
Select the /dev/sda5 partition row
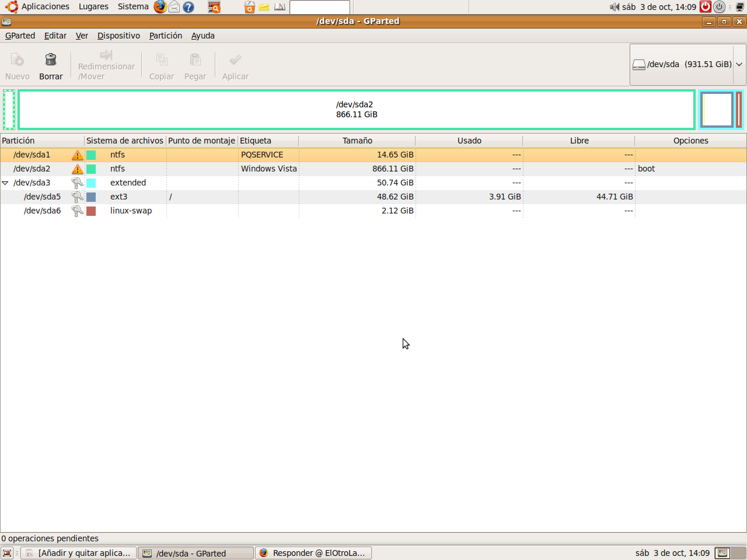point(373,197)
